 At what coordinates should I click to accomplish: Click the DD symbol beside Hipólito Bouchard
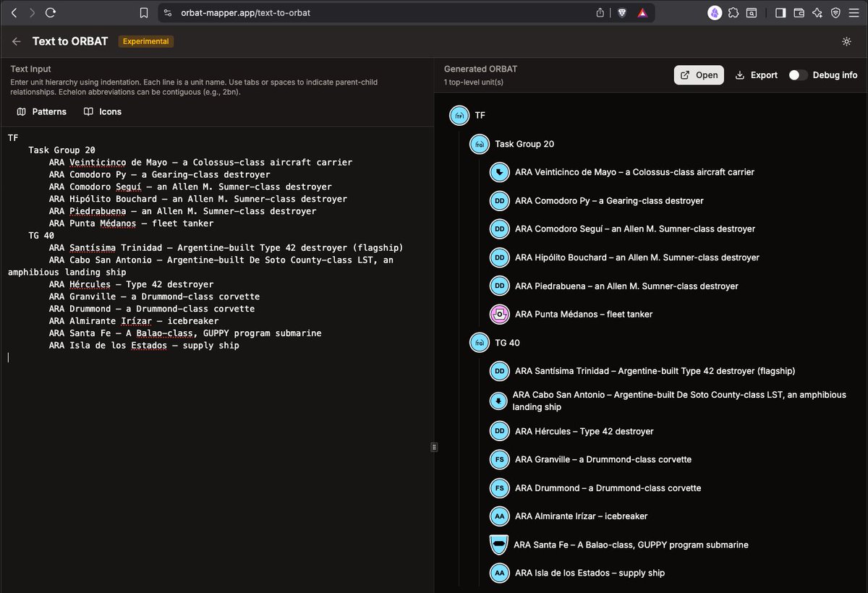[499, 257]
